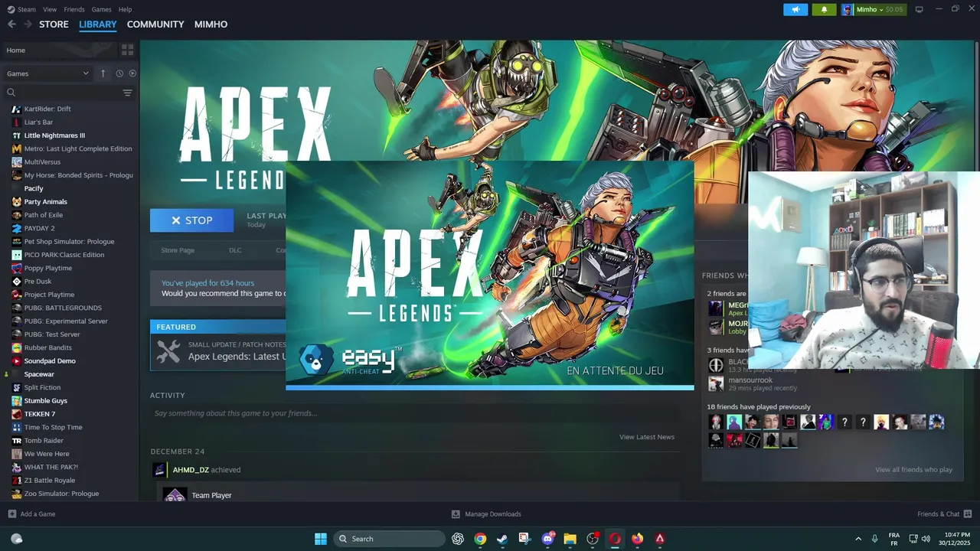
Task: Open Discord from the taskbar
Action: [x=547, y=539]
